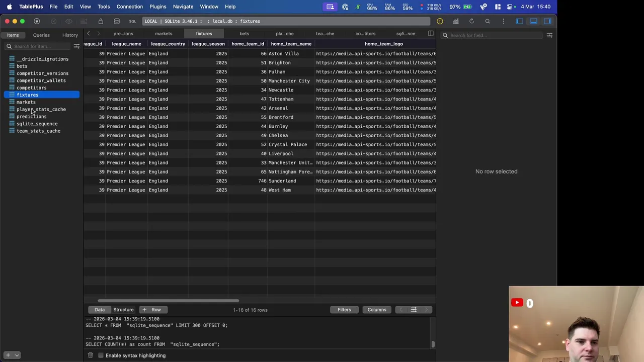This screenshot has width=644, height=362.
Task: Select competitor_wallets table in sidebar
Action: [x=41, y=80]
